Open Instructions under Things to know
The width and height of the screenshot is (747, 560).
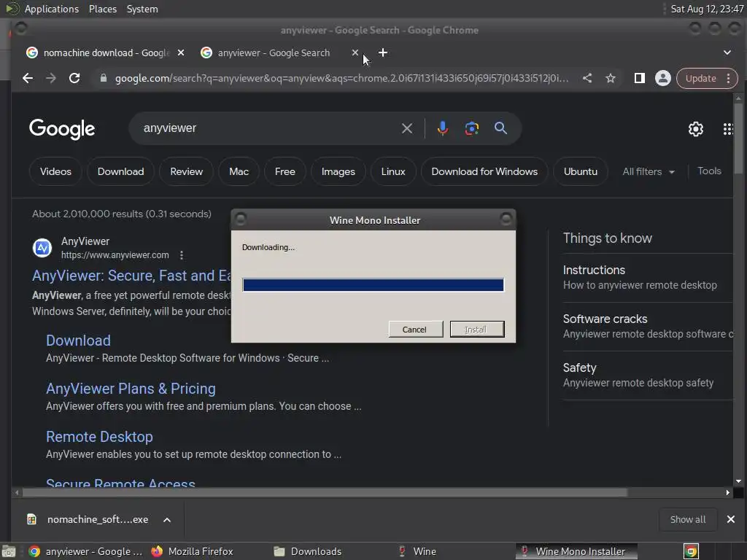coord(594,270)
